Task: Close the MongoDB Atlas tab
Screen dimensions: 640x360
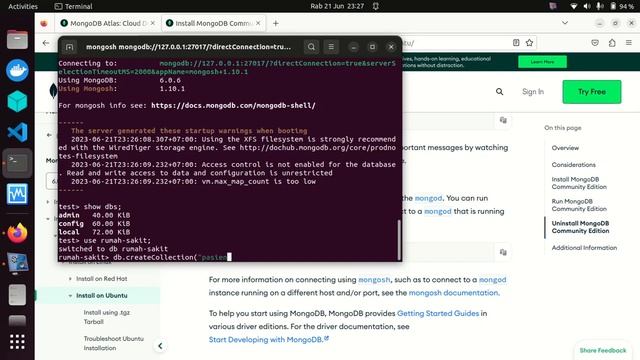Action: [153, 23]
